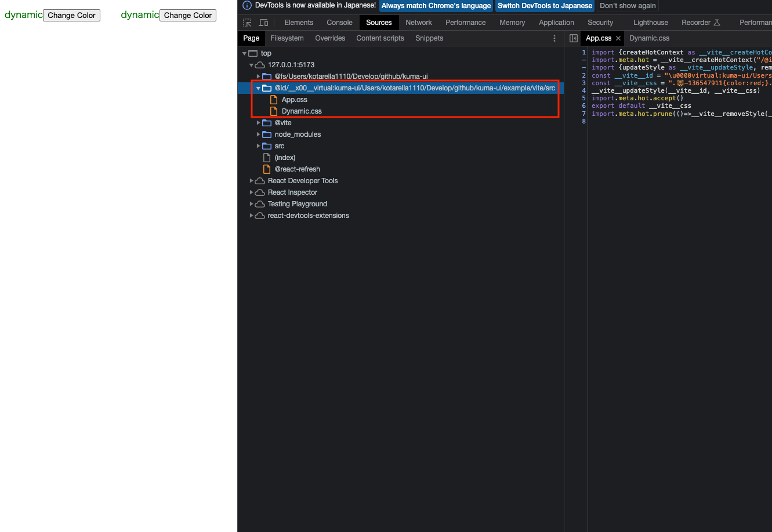This screenshot has width=772, height=532.
Task: Expand the React Developer Tools entry
Action: tap(249, 180)
